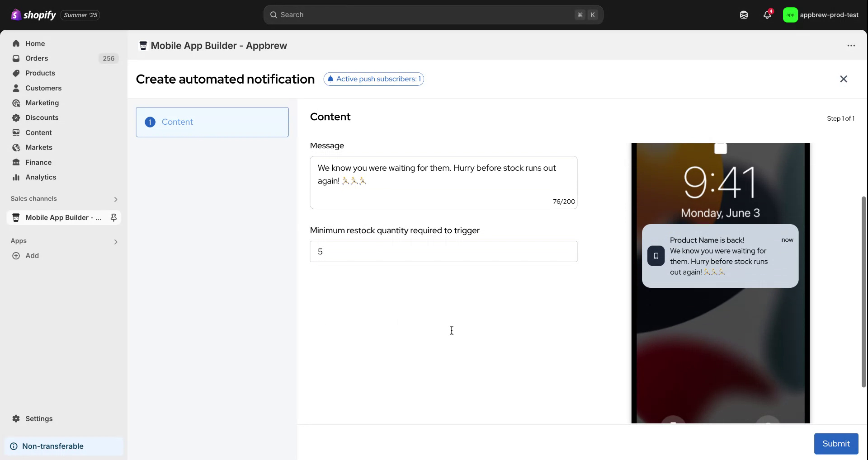The image size is (868, 460).
Task: Open the Analytics section
Action: pyautogui.click(x=41, y=177)
